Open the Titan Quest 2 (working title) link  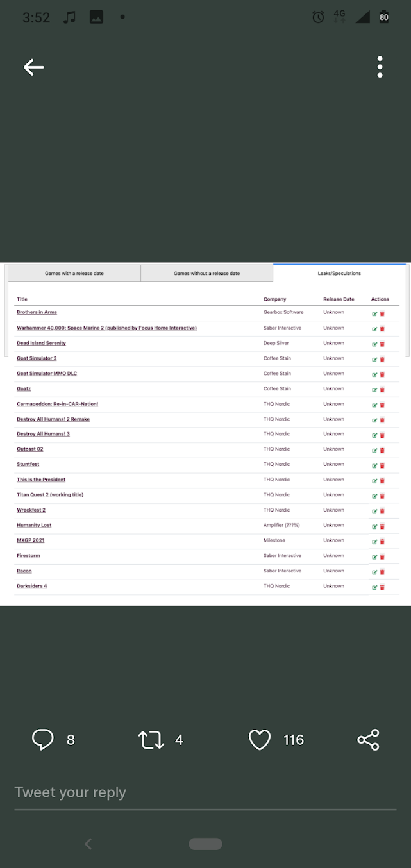point(50,495)
